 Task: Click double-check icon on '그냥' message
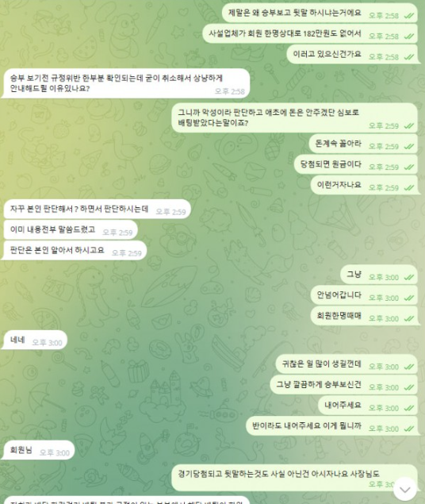pyautogui.click(x=408, y=277)
